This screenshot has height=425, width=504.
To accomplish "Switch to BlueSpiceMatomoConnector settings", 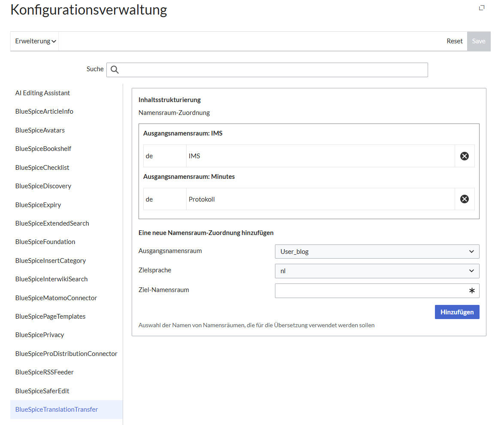I will [56, 298].
